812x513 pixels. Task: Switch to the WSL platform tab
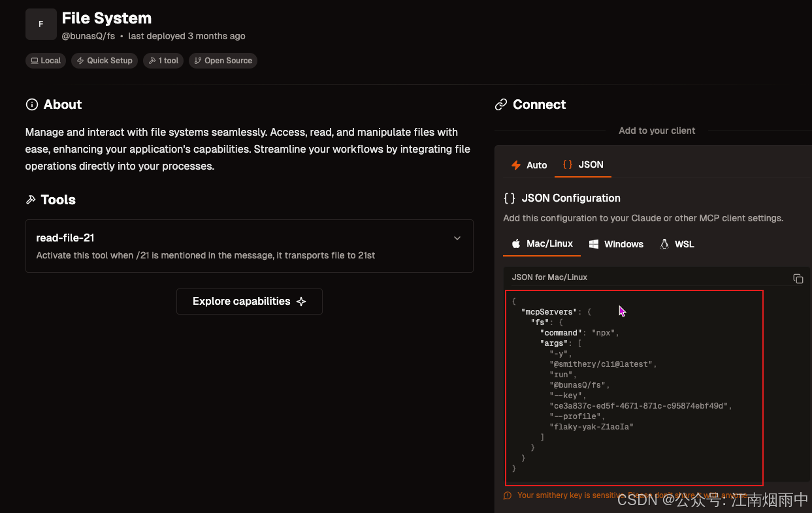(677, 244)
